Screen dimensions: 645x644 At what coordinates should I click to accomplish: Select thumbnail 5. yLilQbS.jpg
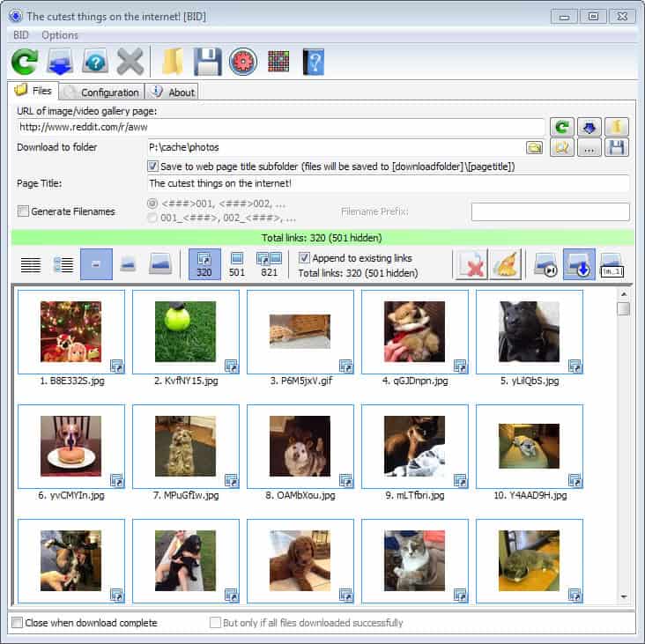click(529, 332)
